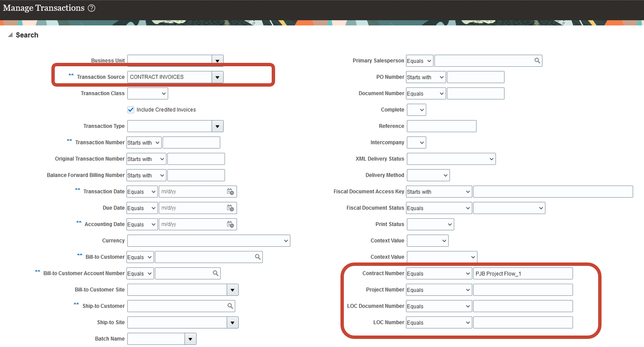This screenshot has height=347, width=644.
Task: Search Ship-to Customer magnifier icon
Action: 230,306
